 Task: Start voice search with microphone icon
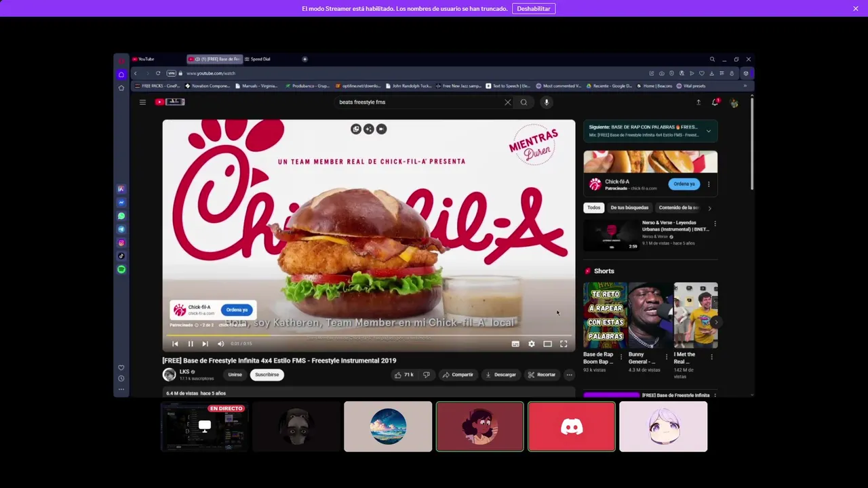tap(547, 102)
